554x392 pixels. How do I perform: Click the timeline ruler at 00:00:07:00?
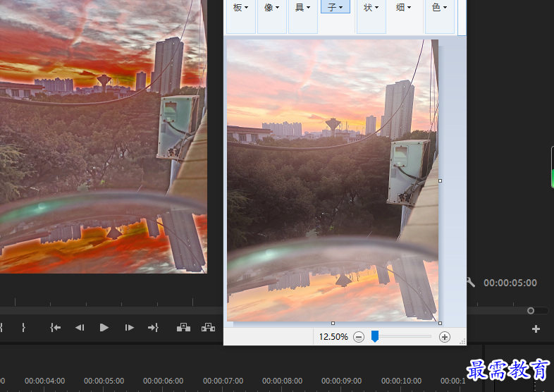pos(223,381)
